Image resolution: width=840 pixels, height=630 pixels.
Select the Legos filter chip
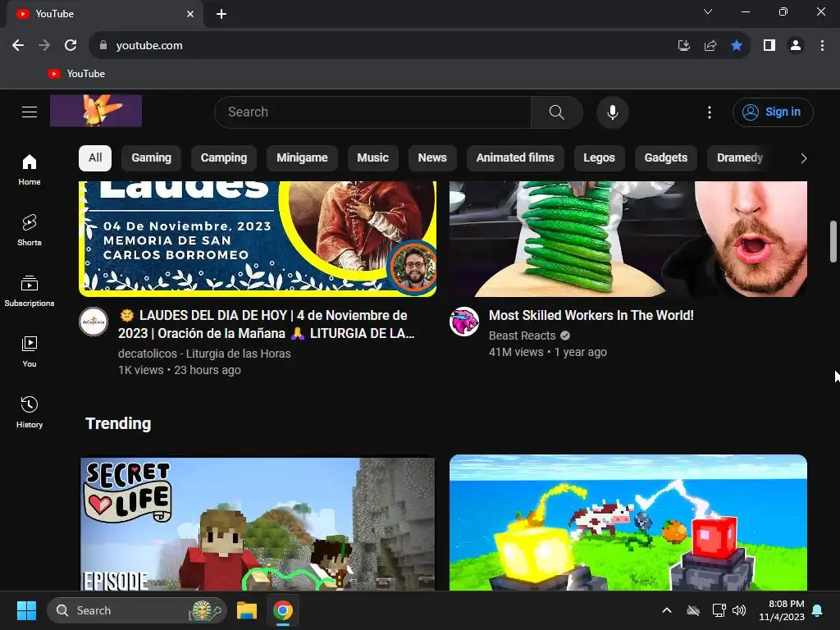click(599, 158)
